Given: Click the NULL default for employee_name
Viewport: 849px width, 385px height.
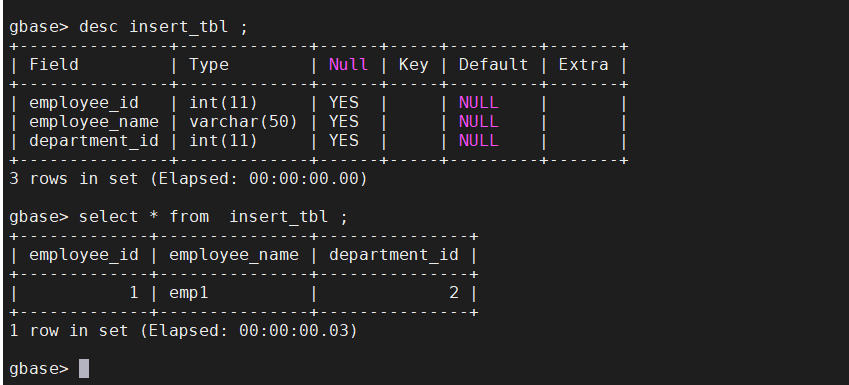Looking at the screenshot, I should coord(478,122).
